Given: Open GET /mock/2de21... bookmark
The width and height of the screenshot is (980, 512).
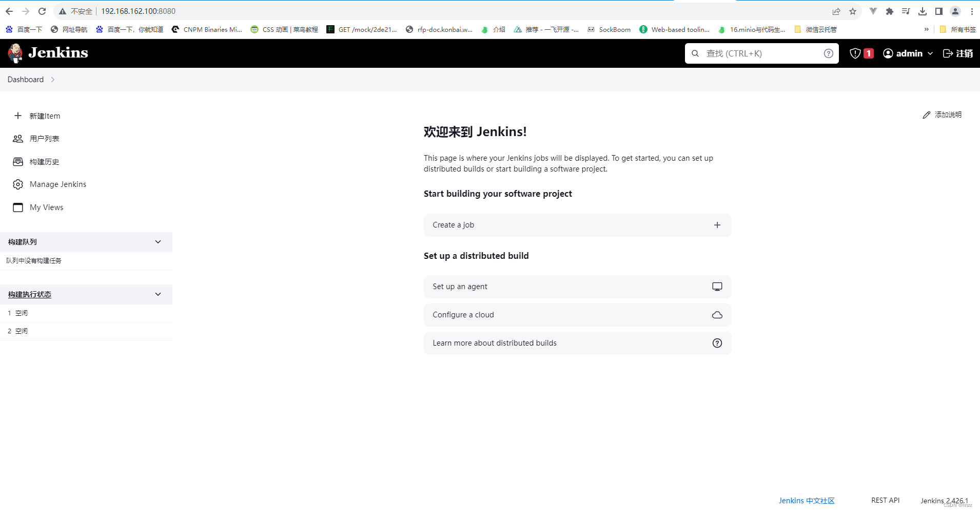Looking at the screenshot, I should click(x=362, y=29).
